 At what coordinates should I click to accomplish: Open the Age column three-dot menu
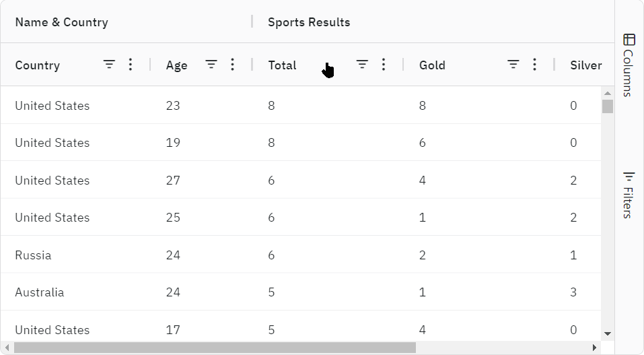pyautogui.click(x=232, y=65)
